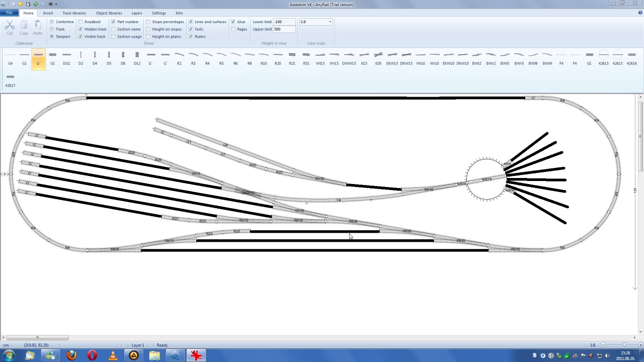Select the BWl2 curved turnout

(x=476, y=58)
